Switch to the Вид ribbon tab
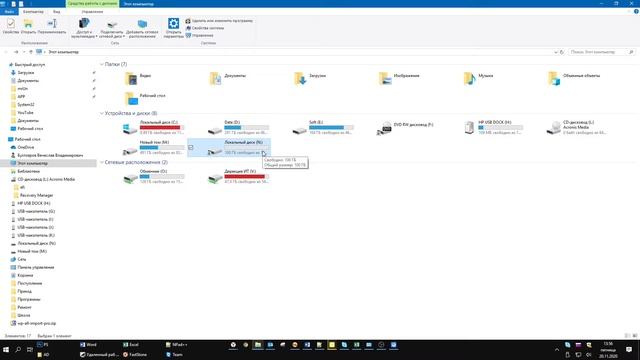This screenshot has width=640, height=360. coord(56,11)
